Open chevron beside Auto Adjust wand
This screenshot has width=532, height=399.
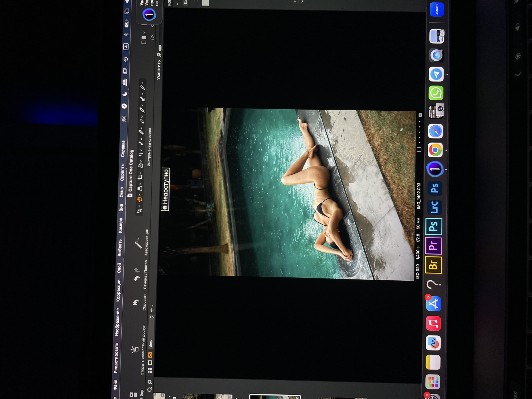click(x=138, y=239)
